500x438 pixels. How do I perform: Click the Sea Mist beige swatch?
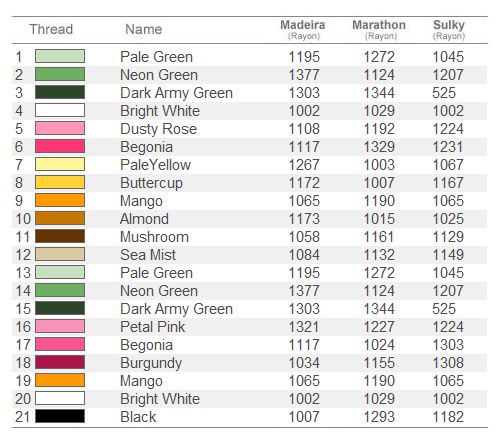click(x=60, y=254)
